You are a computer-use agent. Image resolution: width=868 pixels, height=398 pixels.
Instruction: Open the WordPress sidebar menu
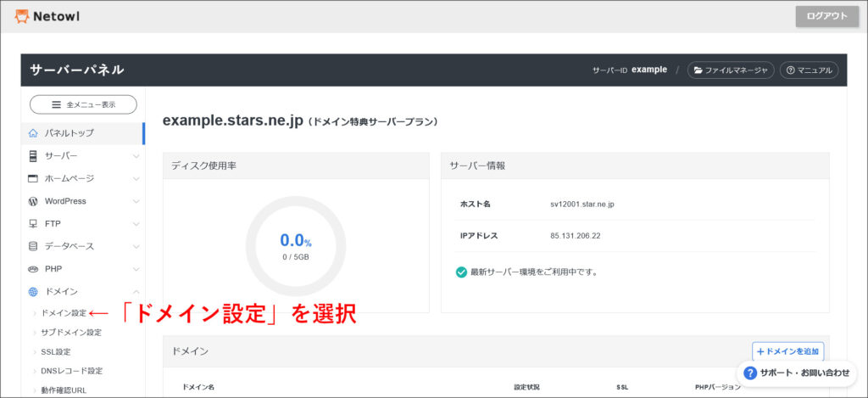coord(83,201)
